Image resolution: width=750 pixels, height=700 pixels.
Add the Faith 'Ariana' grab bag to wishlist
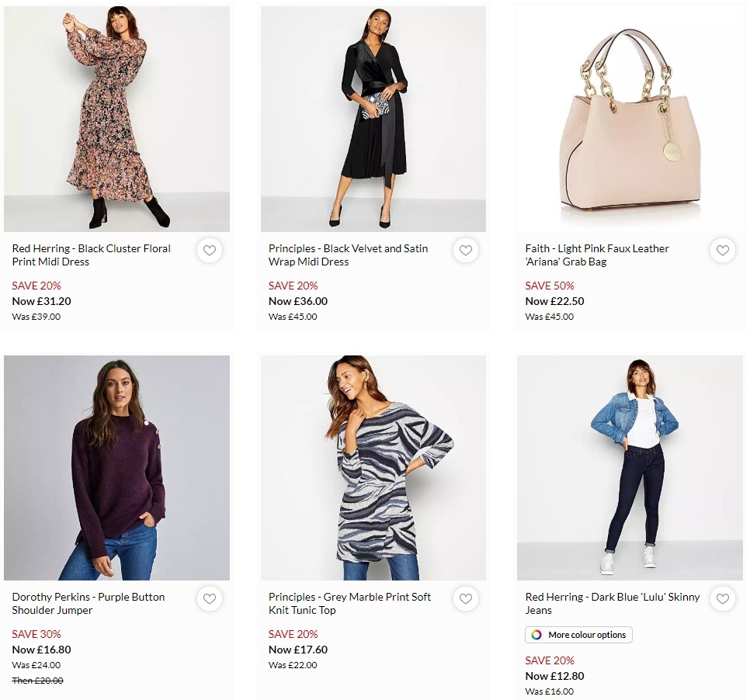723,251
